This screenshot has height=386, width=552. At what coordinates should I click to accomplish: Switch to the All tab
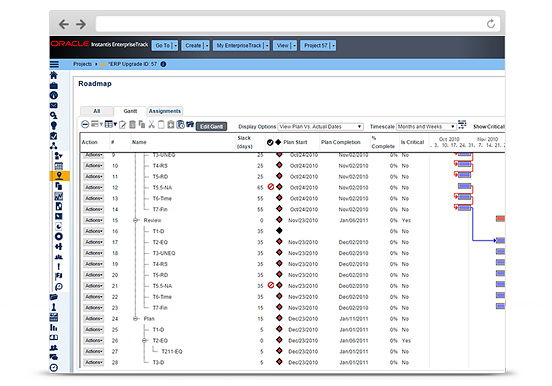[x=96, y=111]
